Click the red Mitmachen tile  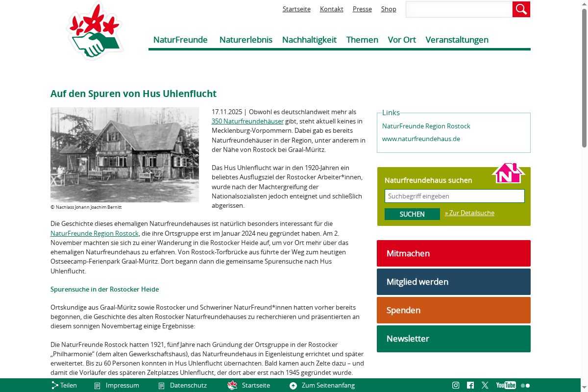[x=453, y=253]
